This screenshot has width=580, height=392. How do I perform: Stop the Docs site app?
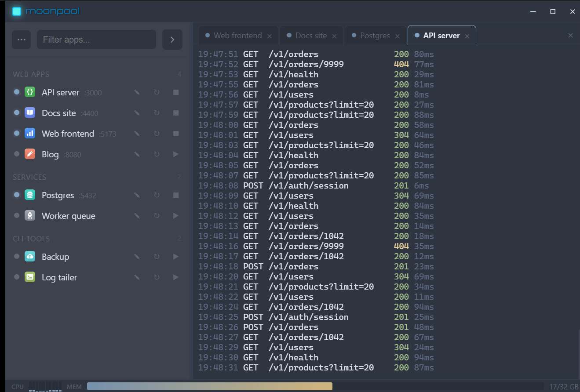coord(176,113)
